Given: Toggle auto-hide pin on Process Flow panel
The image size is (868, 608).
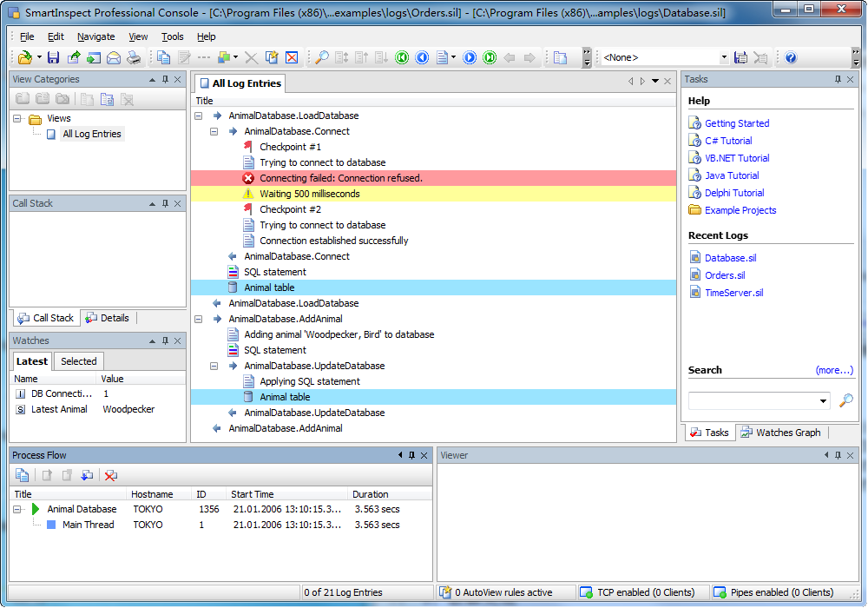Looking at the screenshot, I should (x=411, y=455).
